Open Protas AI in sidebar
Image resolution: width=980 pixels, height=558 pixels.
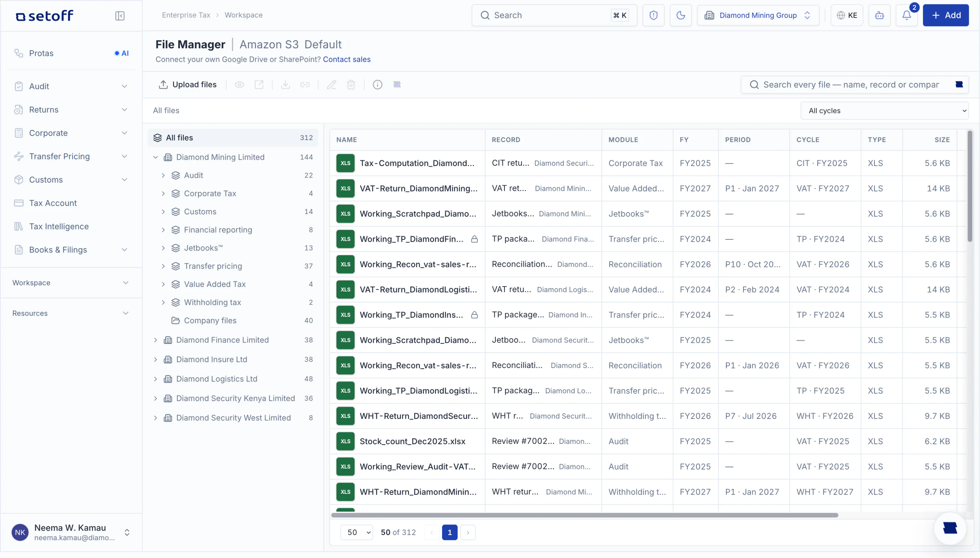click(x=71, y=53)
